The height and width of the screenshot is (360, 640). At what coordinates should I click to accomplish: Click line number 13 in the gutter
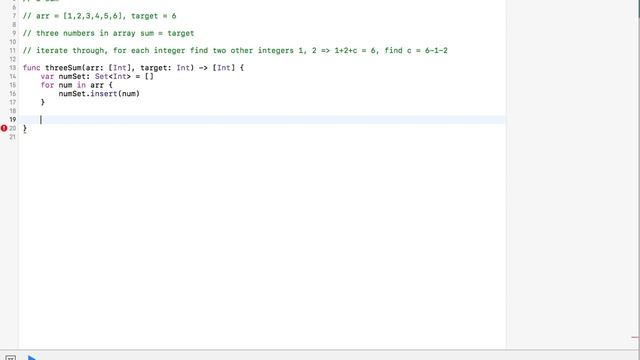[13, 68]
